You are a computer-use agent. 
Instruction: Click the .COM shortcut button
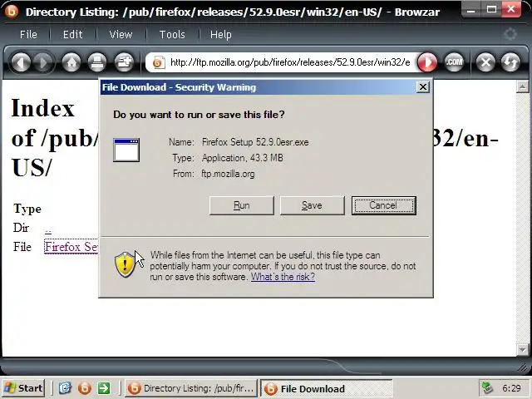pos(454,63)
